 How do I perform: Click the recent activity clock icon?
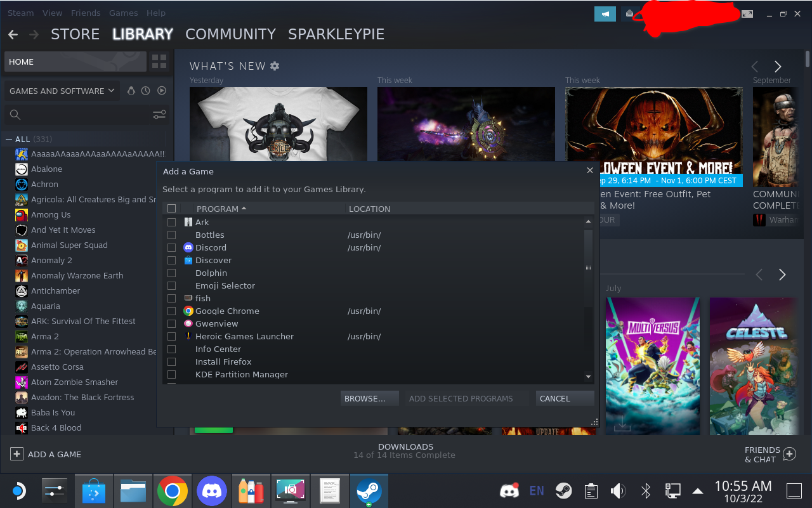pyautogui.click(x=146, y=91)
